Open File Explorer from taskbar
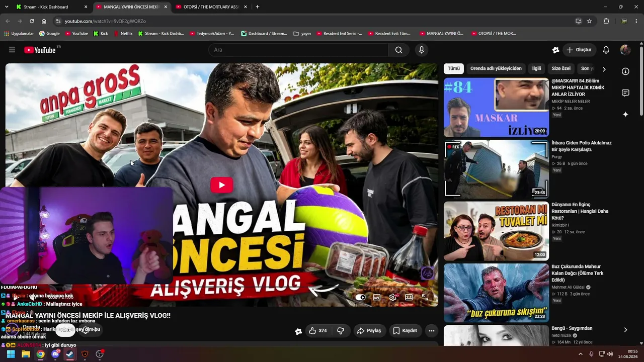The image size is (644, 362). pyautogui.click(x=26, y=354)
